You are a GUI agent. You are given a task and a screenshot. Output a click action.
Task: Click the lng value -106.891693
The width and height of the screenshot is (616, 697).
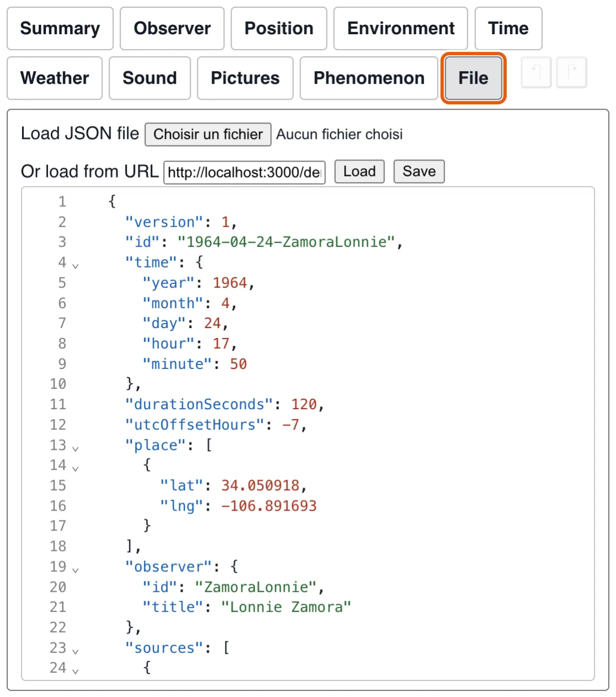pos(269,506)
